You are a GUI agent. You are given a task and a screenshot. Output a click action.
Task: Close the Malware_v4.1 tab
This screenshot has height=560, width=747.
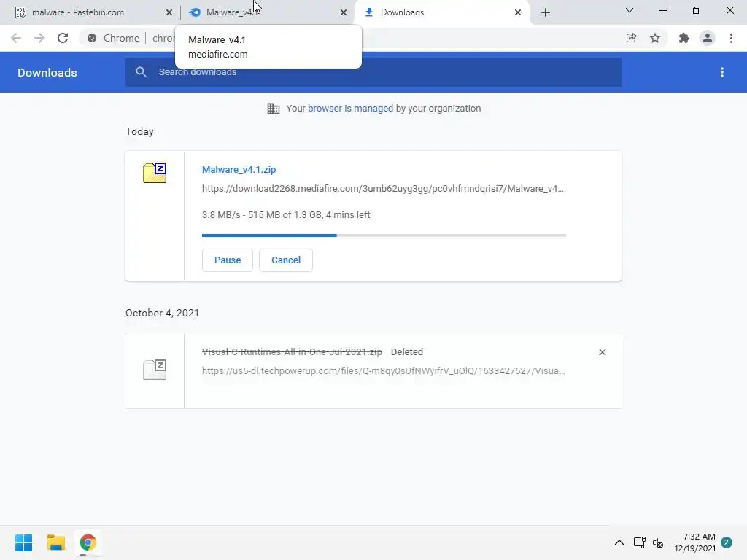pos(344,12)
